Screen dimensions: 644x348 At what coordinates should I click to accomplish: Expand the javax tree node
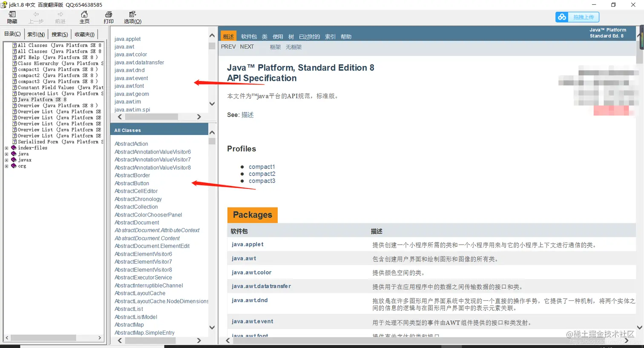[6, 160]
